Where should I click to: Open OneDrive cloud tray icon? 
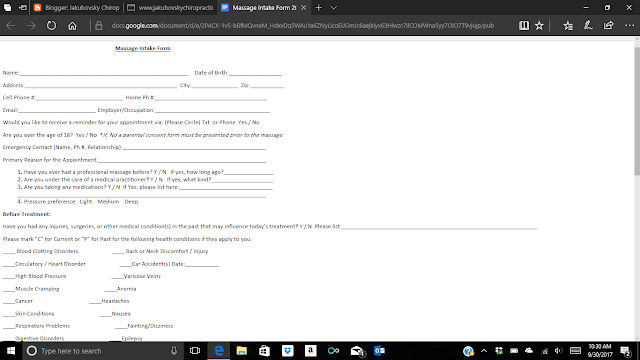pos(529,351)
